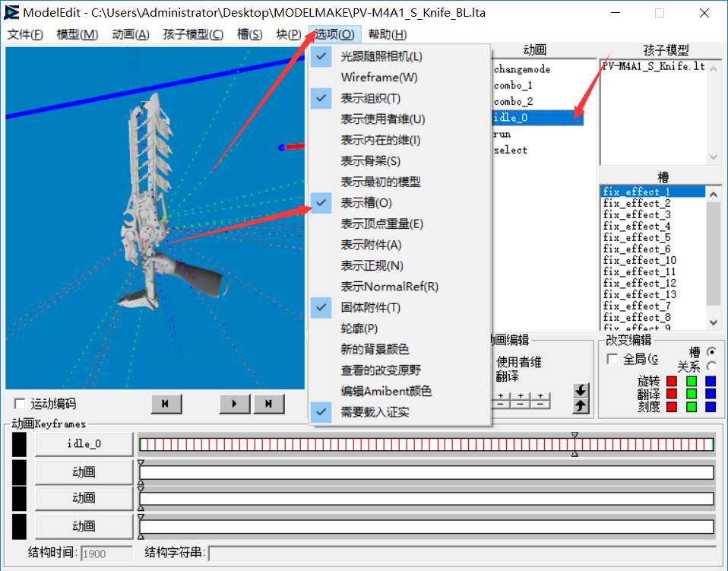Click green 翻译 translation axis swatch
Image resolution: width=728 pixels, height=571 pixels.
692,394
